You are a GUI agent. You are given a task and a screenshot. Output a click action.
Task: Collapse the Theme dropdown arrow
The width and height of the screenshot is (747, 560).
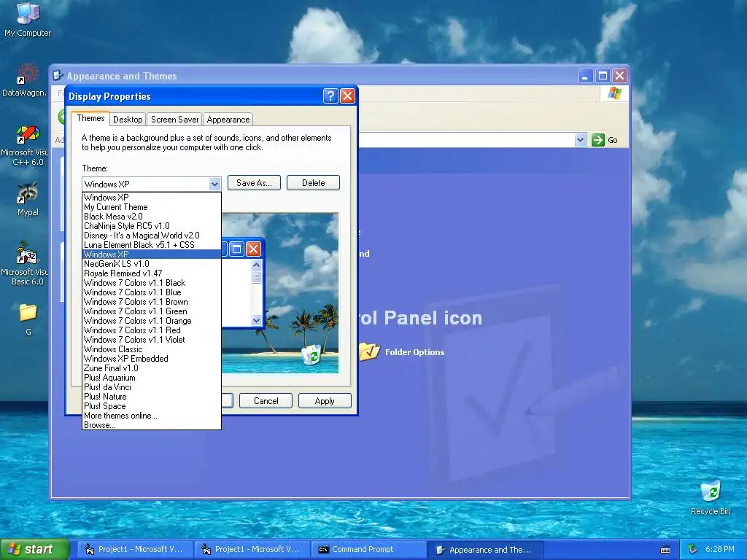coord(214,184)
